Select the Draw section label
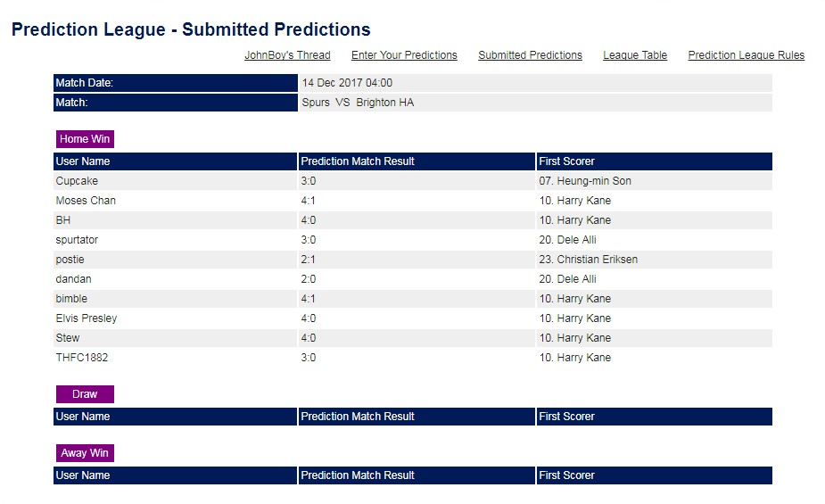Image resolution: width=825 pixels, height=504 pixels. 85,394
